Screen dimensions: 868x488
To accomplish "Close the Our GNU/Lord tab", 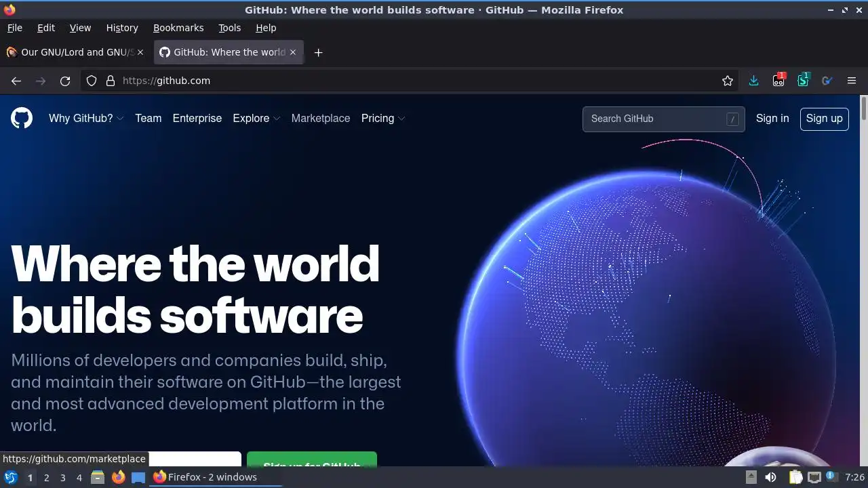I will pyautogui.click(x=140, y=52).
